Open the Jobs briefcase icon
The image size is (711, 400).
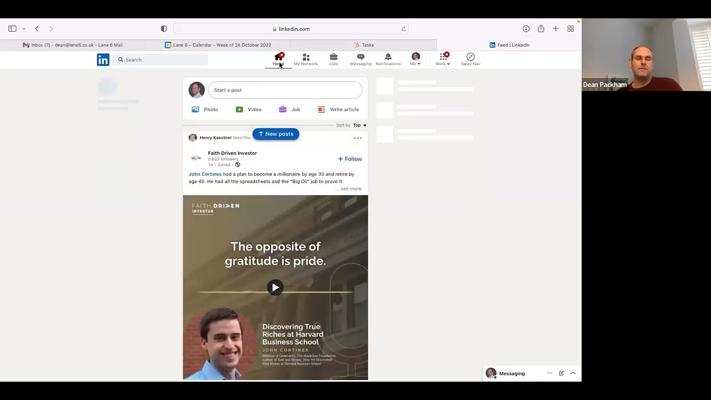(333, 59)
